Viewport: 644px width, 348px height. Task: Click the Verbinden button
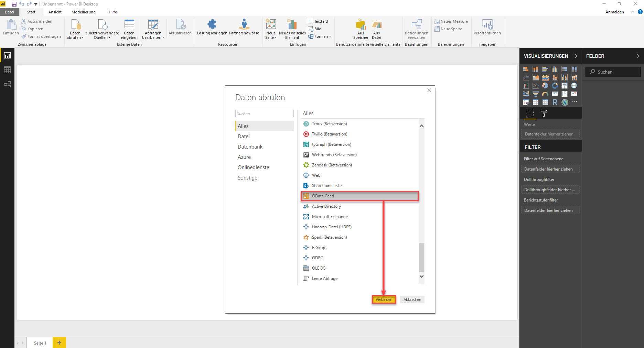(x=384, y=300)
